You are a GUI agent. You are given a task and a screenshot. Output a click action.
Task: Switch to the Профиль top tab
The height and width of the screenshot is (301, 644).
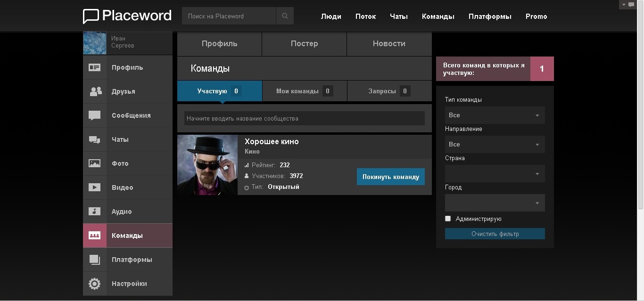220,44
